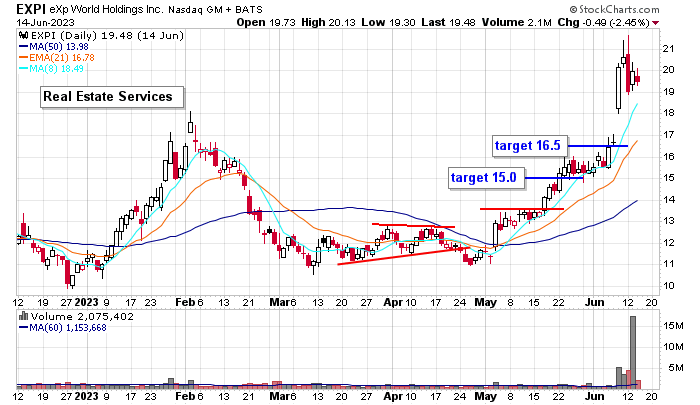Click the 14-Jun-2023 date label
Viewport: 700px width, 405px height.
pos(46,22)
